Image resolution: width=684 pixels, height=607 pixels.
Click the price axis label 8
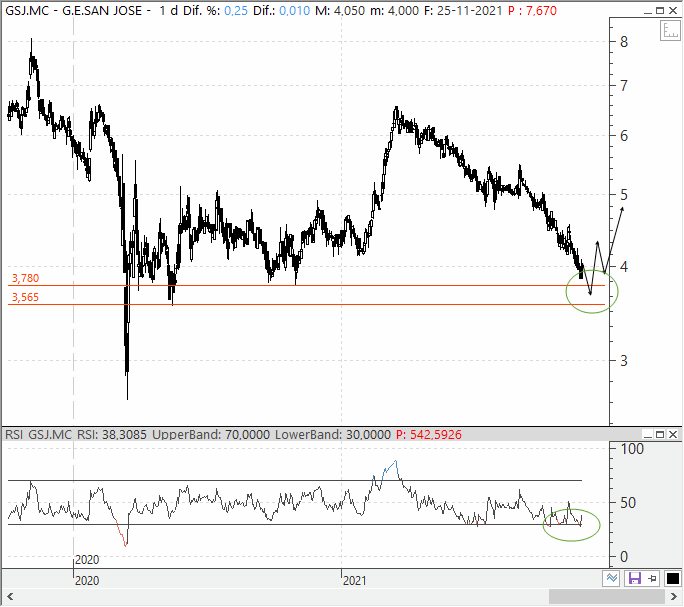coord(624,42)
